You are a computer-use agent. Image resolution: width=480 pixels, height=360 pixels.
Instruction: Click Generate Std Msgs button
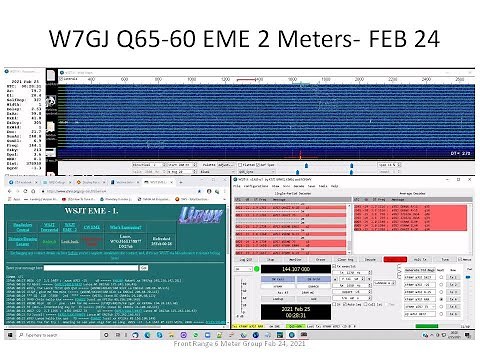coord(420,270)
